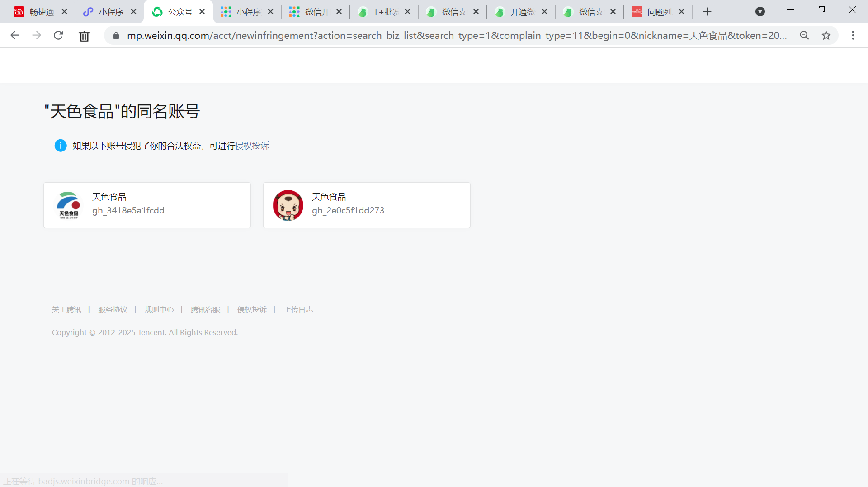
Task: Select the account ID gh_2e0c5f1dd273
Action: pos(348,210)
